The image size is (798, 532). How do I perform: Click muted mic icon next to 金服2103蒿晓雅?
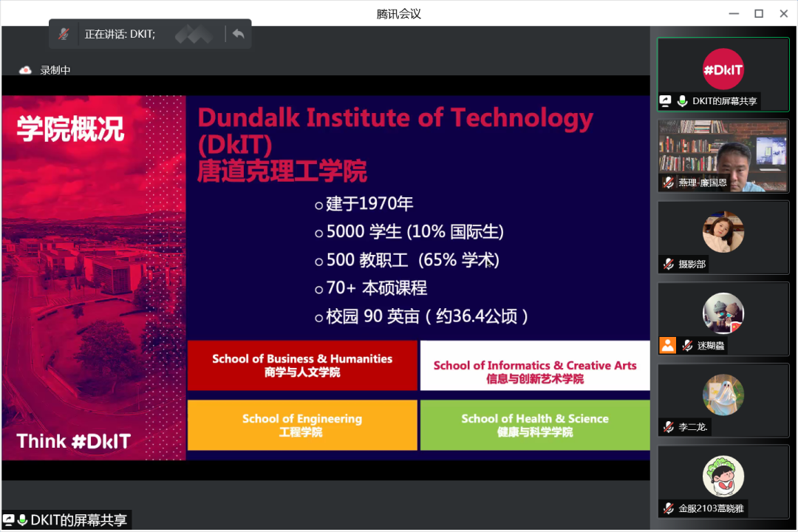[x=668, y=508]
